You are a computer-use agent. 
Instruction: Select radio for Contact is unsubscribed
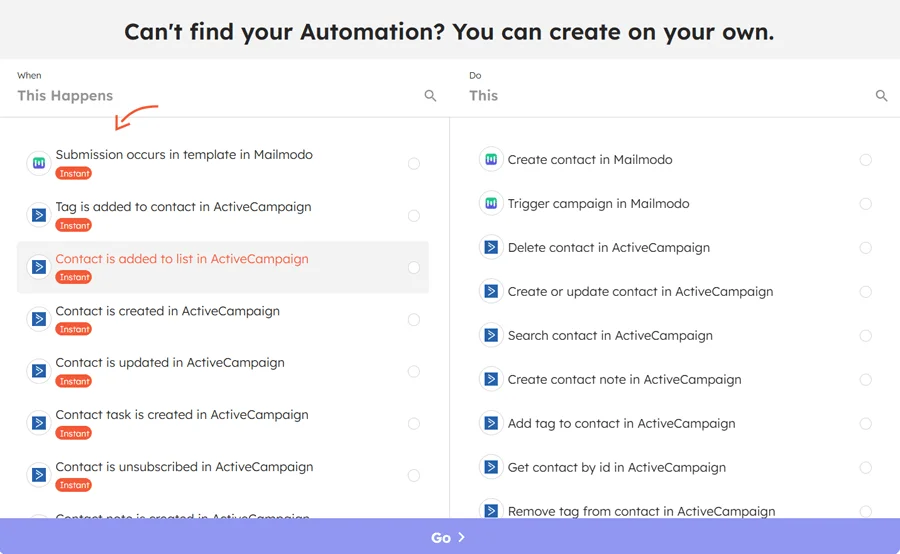tap(414, 475)
